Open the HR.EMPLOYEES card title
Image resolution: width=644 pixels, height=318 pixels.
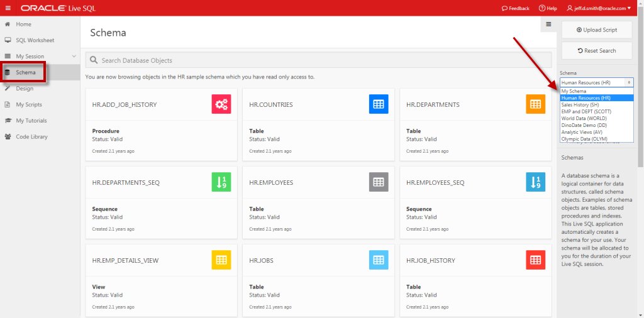271,183
